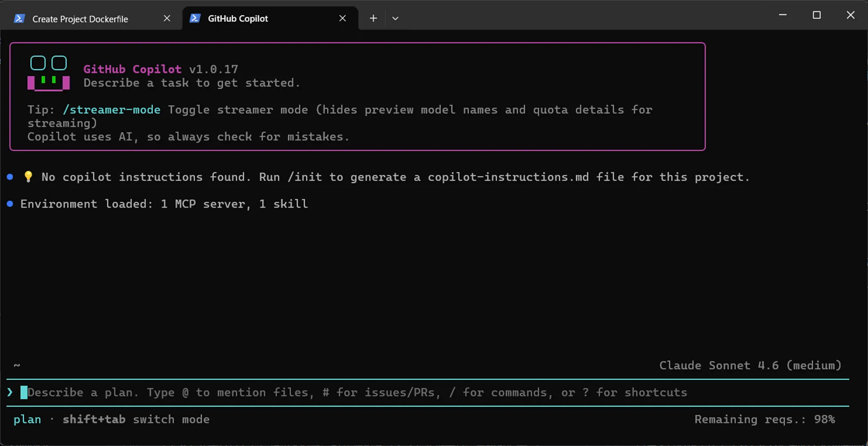The width and height of the screenshot is (868, 446).
Task: Click the Copilot mascot logo
Action: tap(49, 73)
